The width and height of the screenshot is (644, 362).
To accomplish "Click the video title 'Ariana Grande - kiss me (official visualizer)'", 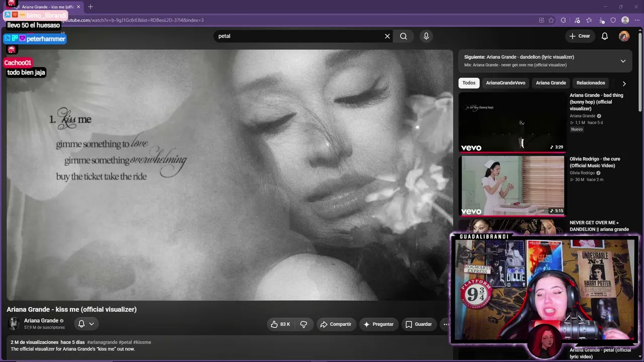I will [x=71, y=309].
